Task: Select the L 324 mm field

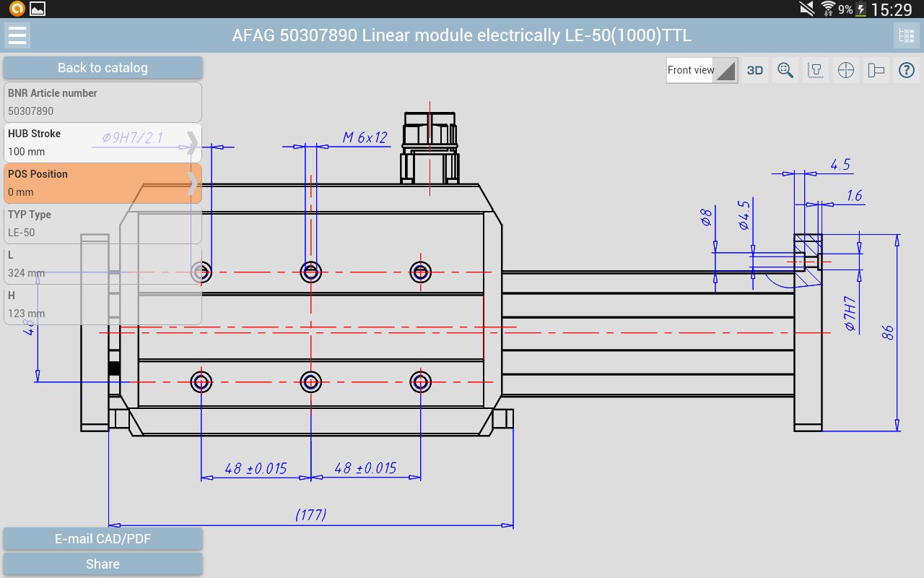Action: [103, 264]
